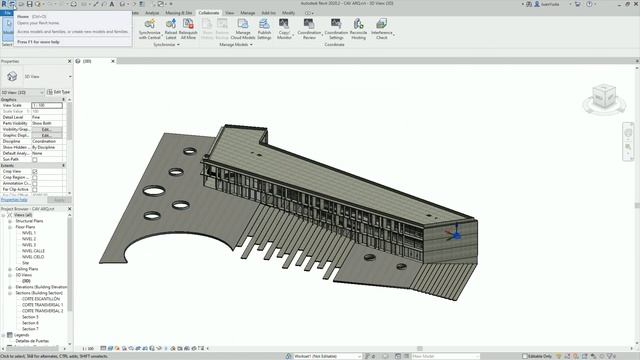Viewport: 640px width, 360px height.
Task: Click Reload Latest icon
Action: (x=171, y=24)
